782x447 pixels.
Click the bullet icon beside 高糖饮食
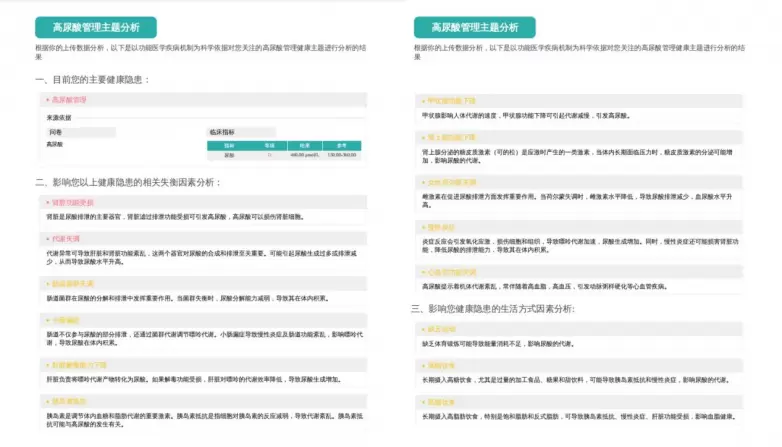421,365
